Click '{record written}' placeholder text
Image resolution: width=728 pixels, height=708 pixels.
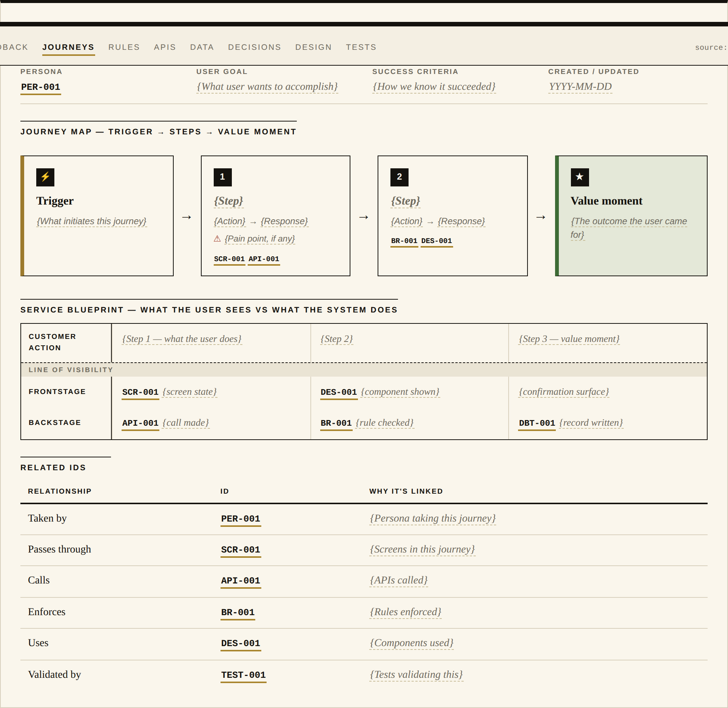pos(591,423)
